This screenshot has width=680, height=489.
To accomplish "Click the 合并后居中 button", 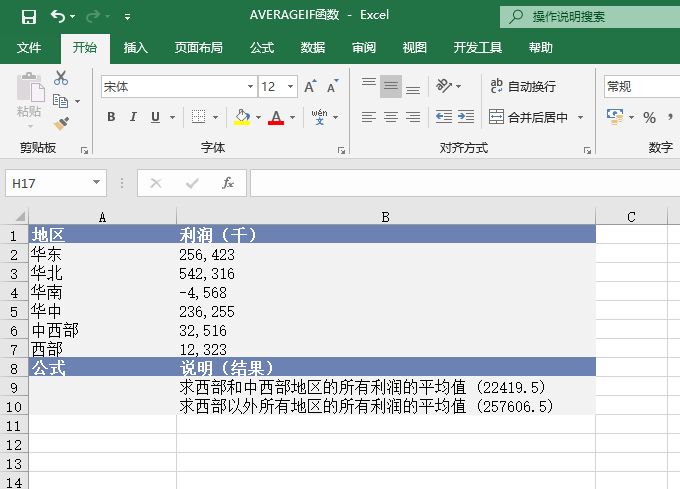I will (x=536, y=117).
